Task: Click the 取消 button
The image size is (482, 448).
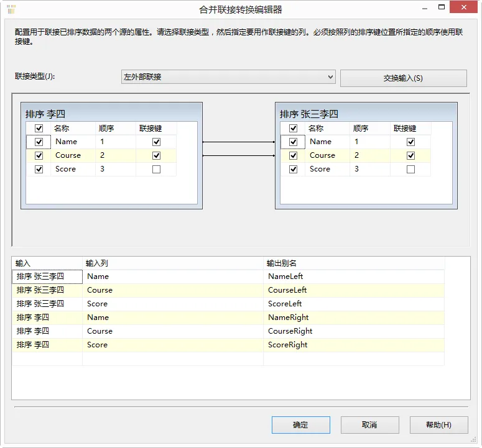Action: [x=369, y=424]
